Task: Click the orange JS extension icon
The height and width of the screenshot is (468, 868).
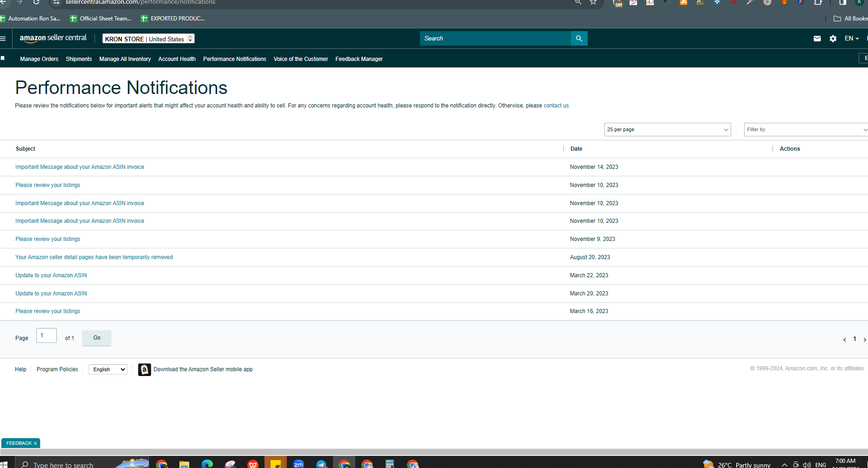Action: pyautogui.click(x=684, y=2)
